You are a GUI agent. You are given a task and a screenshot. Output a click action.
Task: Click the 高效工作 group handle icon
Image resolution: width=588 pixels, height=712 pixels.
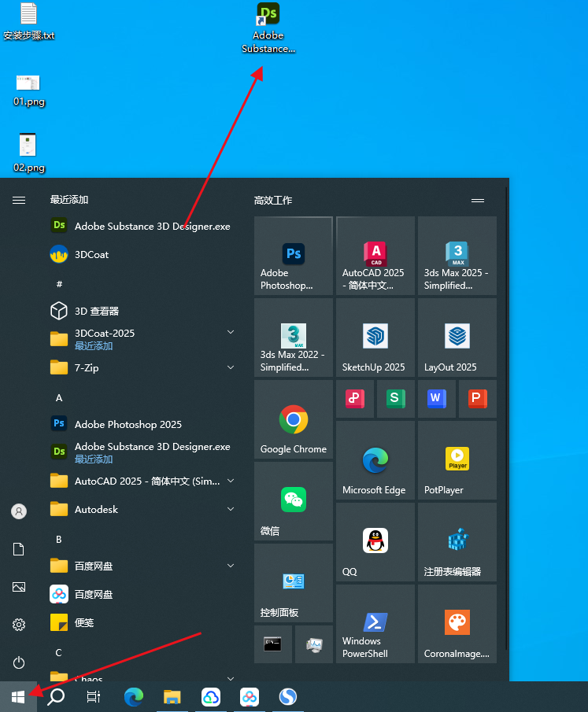[x=478, y=201]
